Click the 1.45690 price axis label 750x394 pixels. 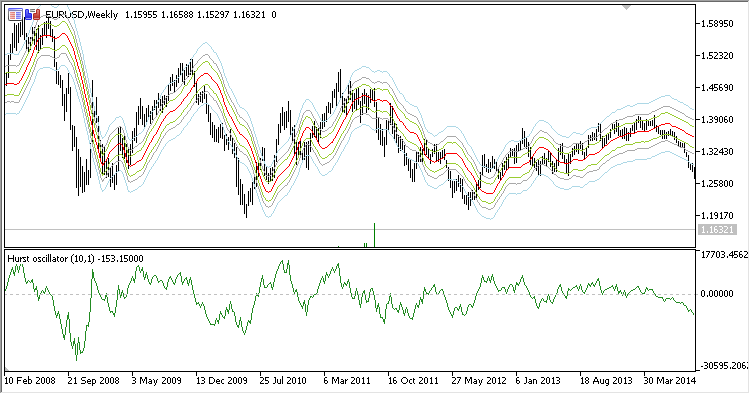tap(717, 88)
